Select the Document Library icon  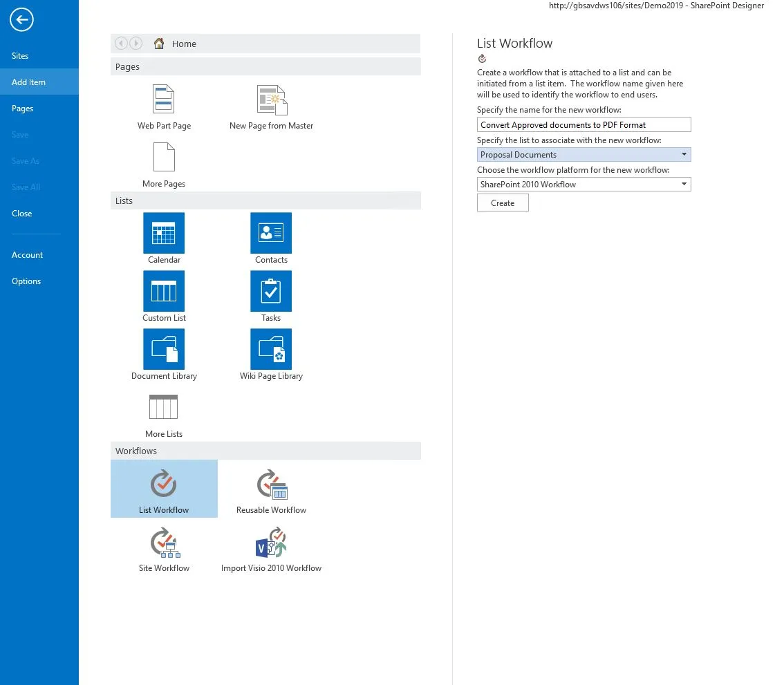tap(164, 348)
